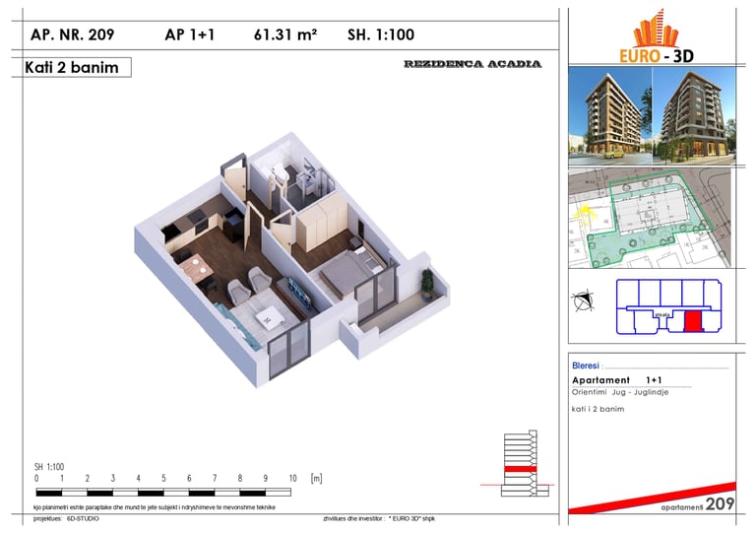Click the north compass orientation symbol

click(x=583, y=301)
